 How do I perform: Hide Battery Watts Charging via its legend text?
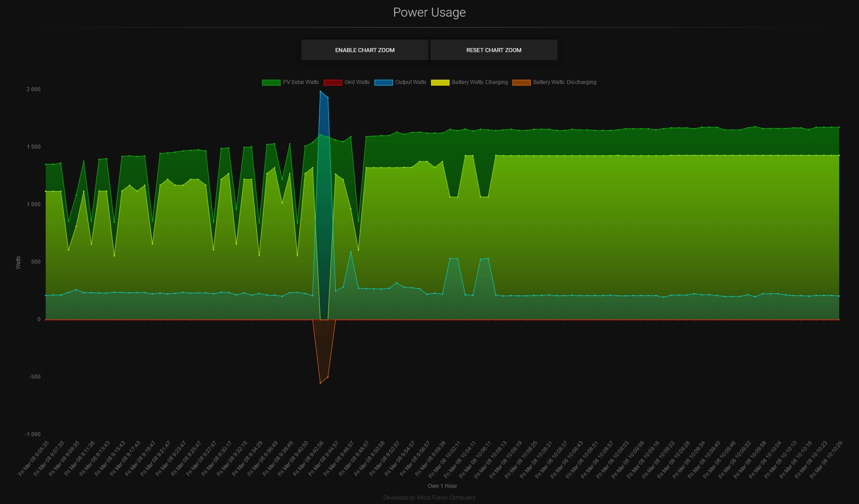[x=479, y=82]
